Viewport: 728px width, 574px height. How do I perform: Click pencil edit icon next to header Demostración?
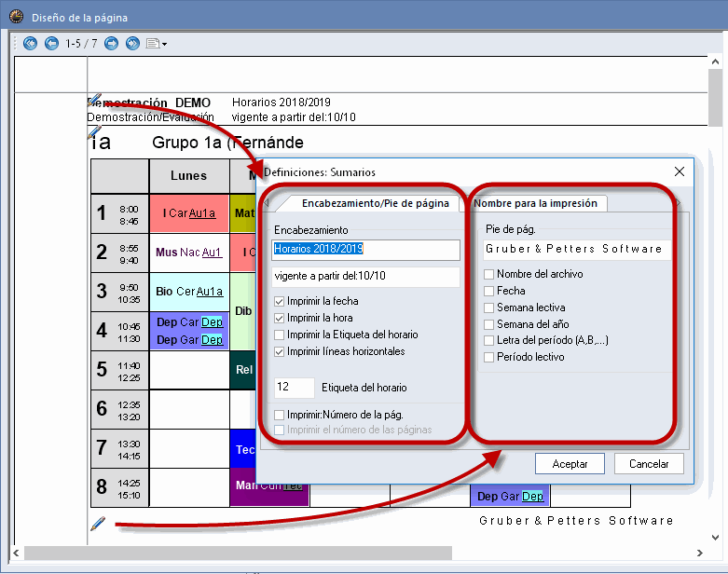pos(94,100)
